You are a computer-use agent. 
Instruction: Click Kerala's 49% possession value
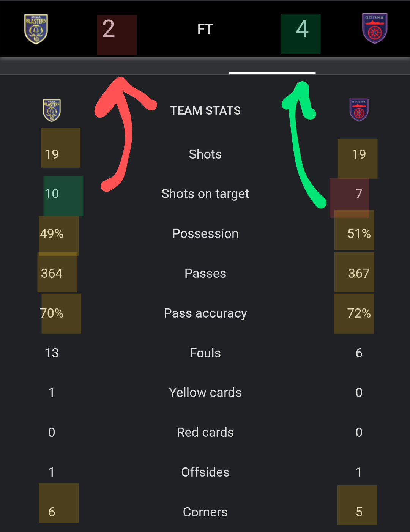(x=52, y=234)
